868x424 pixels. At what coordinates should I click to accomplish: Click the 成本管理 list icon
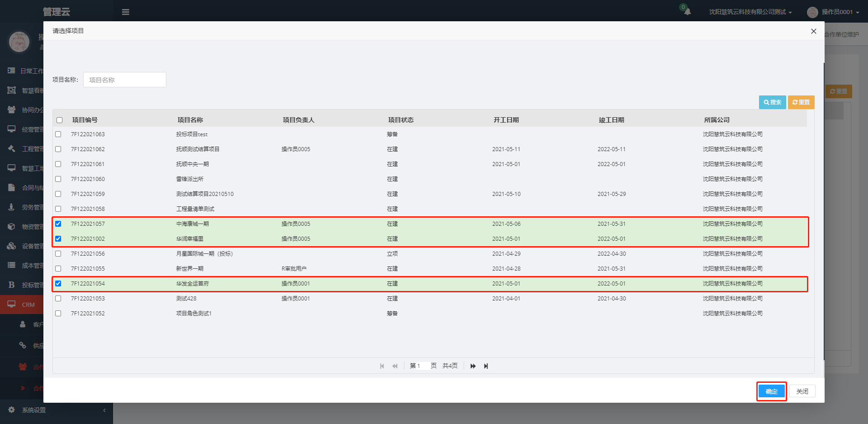pyautogui.click(x=11, y=265)
